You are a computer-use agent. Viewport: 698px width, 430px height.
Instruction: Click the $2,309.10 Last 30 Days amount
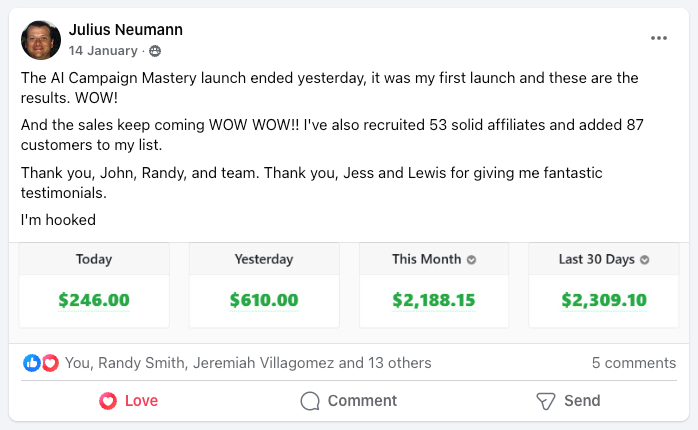pyautogui.click(x=604, y=300)
